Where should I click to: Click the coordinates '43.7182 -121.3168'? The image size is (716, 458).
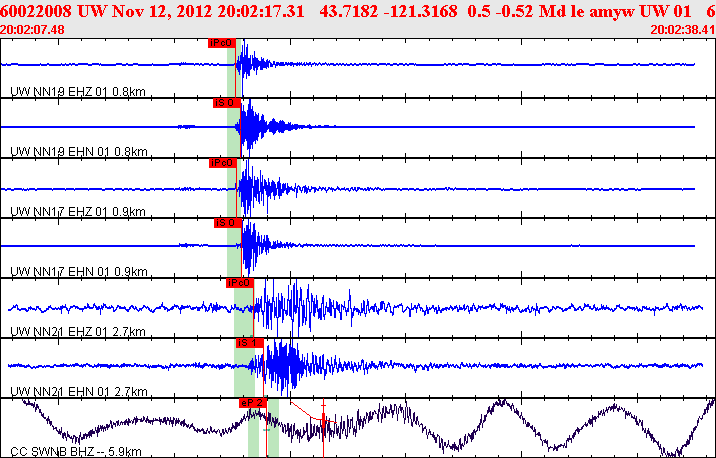(388, 11)
